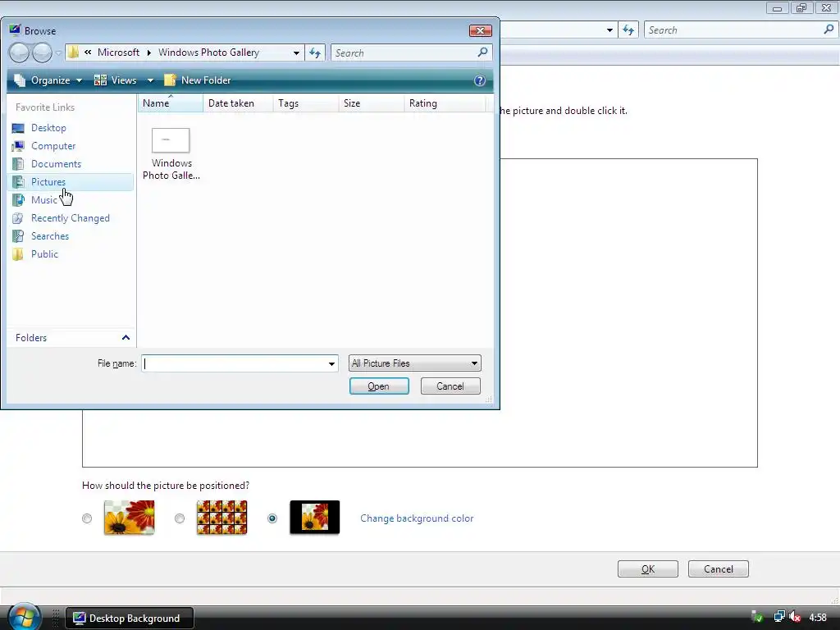Select center picture position radio

pos(272,518)
